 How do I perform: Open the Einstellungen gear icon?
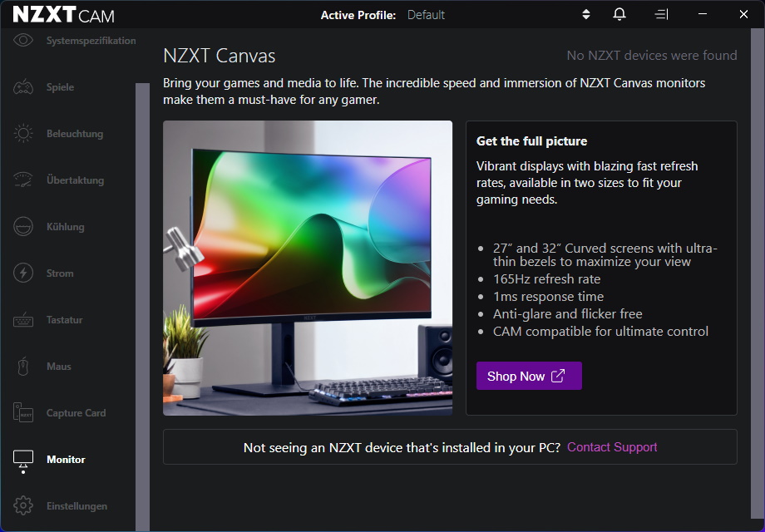pyautogui.click(x=24, y=505)
